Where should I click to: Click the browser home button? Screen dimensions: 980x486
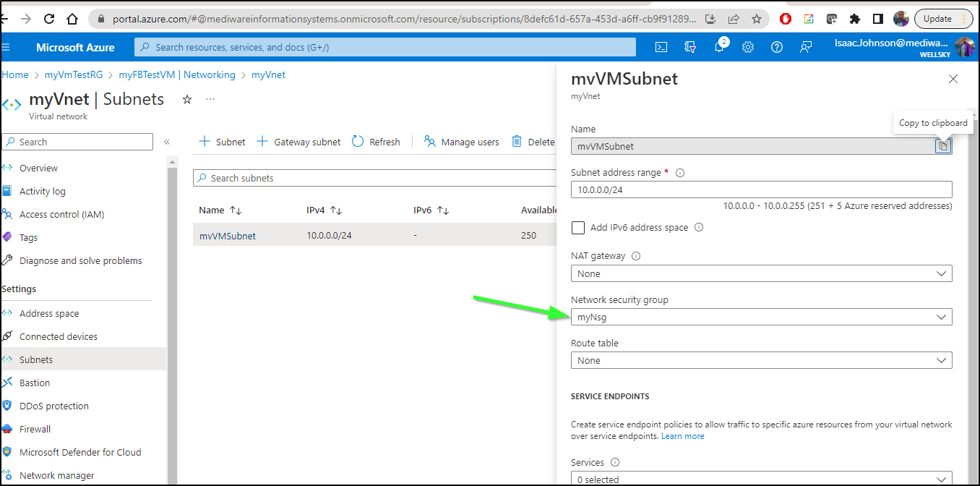tap(72, 19)
